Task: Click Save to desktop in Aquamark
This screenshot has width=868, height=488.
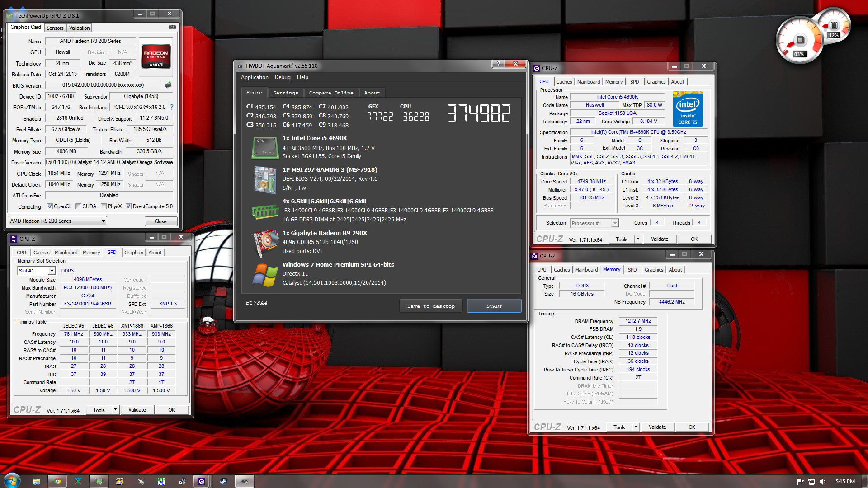Action: [431, 306]
